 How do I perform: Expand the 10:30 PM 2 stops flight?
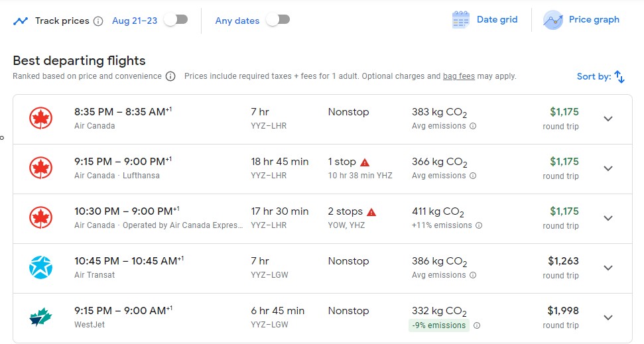click(x=608, y=218)
